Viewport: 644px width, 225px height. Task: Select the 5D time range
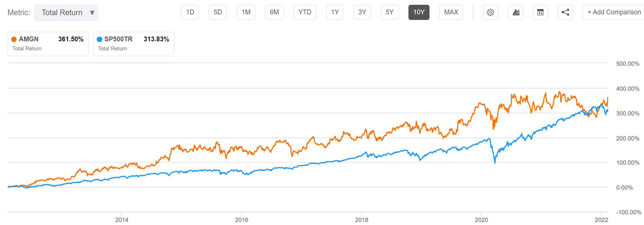[218, 12]
